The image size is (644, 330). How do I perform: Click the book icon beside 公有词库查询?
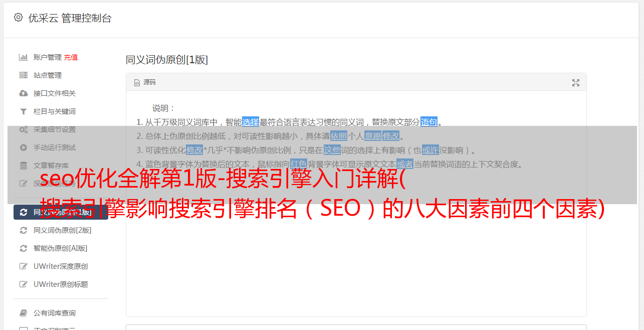(24, 313)
